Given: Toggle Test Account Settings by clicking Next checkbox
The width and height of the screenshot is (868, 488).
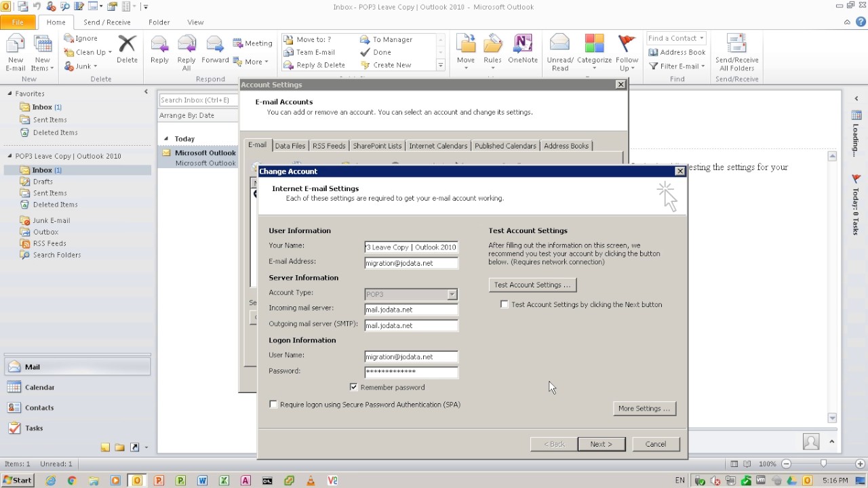Looking at the screenshot, I should (505, 304).
